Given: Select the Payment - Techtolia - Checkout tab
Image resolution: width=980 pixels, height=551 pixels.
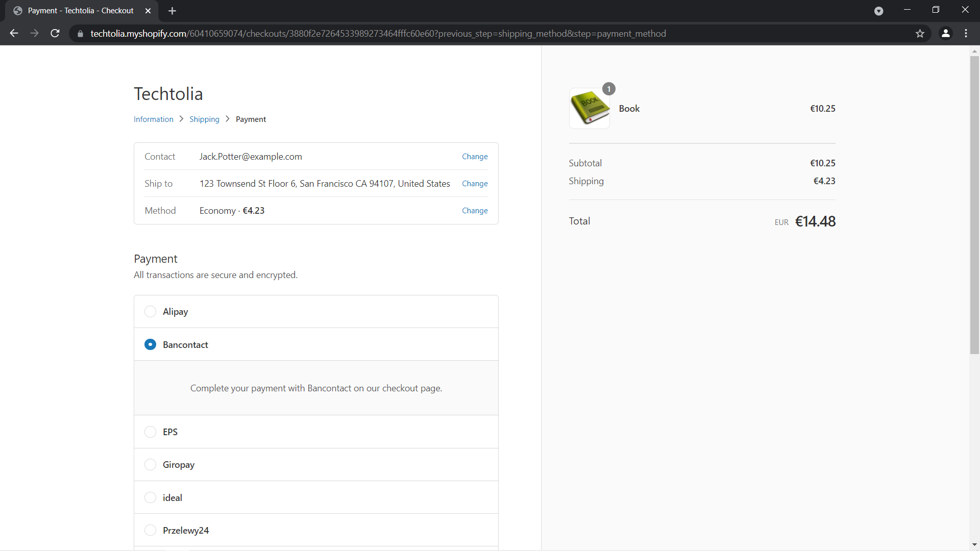Looking at the screenshot, I should pos(82,11).
